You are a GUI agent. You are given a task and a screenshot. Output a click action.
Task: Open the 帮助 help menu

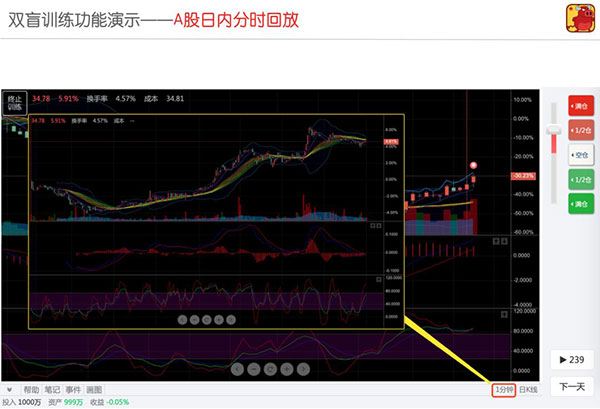tap(31, 390)
